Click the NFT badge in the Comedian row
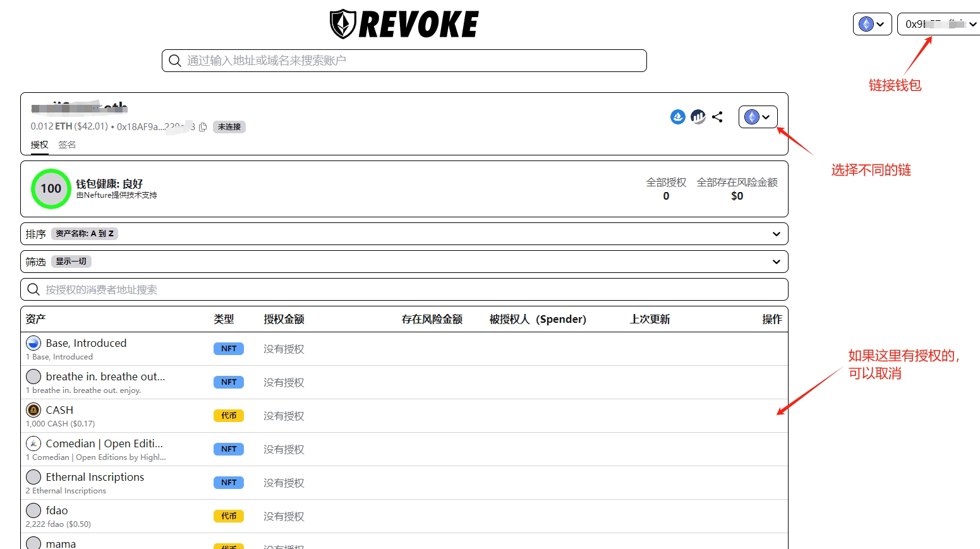 (229, 449)
